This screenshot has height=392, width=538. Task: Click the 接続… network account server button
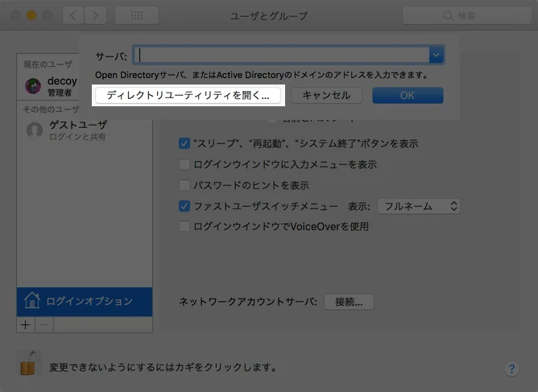click(349, 302)
